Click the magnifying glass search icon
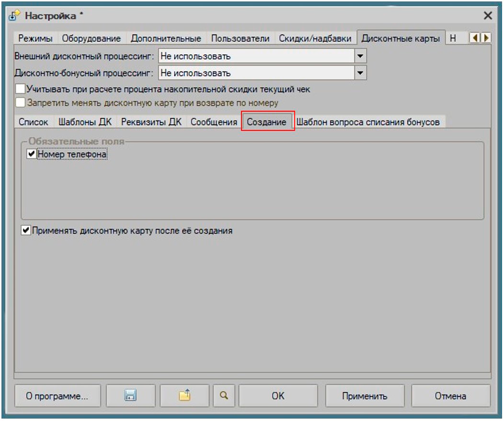 [x=224, y=396]
